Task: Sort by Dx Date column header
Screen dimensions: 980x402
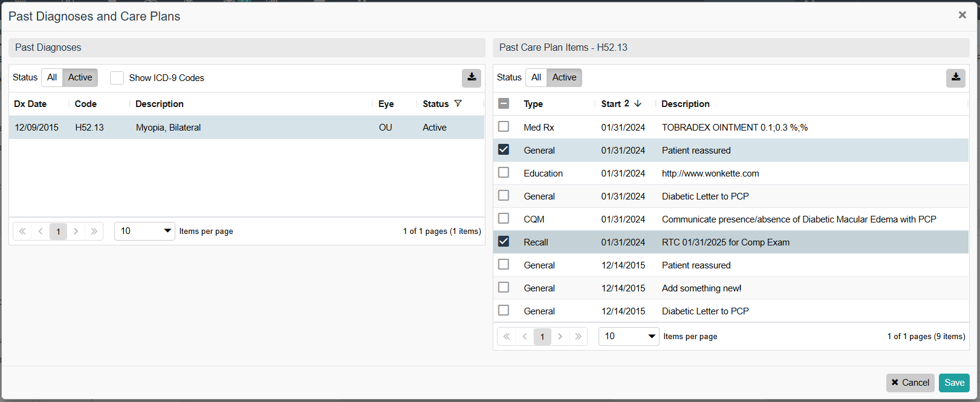Action: pyautogui.click(x=30, y=104)
